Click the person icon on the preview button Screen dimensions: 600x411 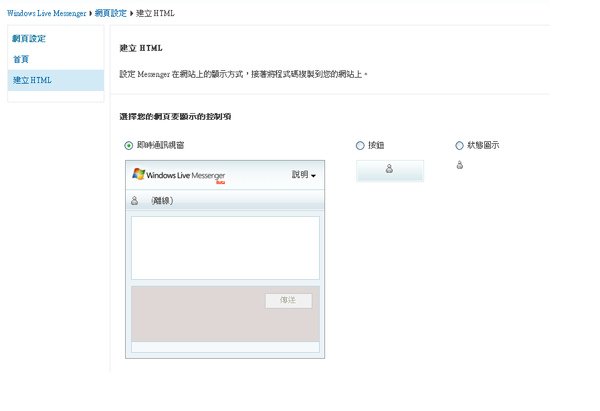point(389,168)
